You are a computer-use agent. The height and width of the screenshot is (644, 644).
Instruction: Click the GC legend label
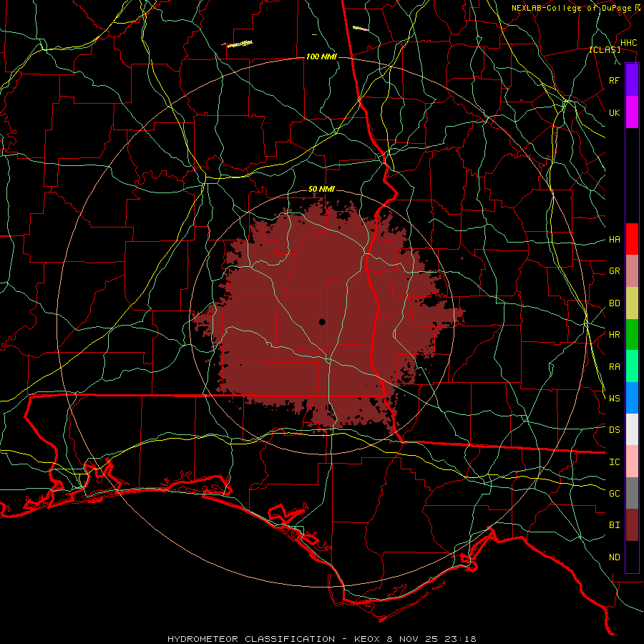pyautogui.click(x=614, y=494)
